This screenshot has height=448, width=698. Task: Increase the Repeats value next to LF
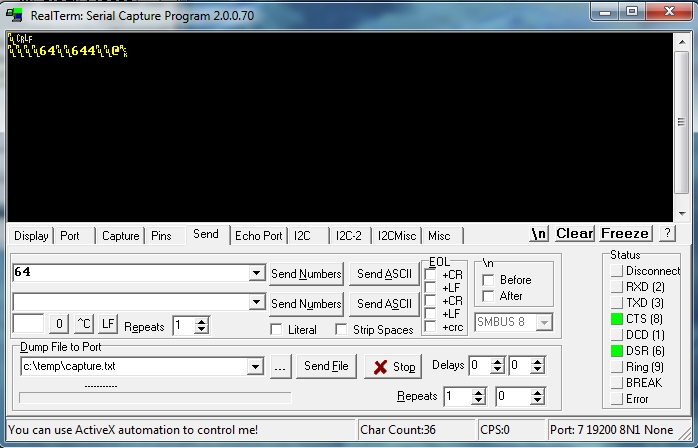pyautogui.click(x=202, y=321)
